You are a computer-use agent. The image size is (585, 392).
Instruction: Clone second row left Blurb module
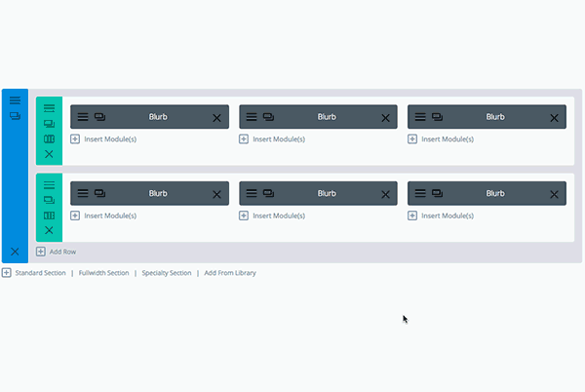99,193
